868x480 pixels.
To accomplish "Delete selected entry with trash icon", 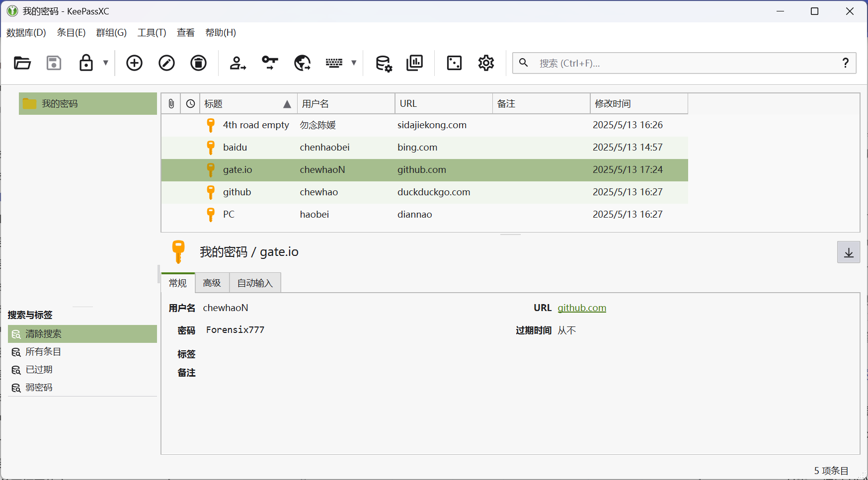I will coord(198,63).
